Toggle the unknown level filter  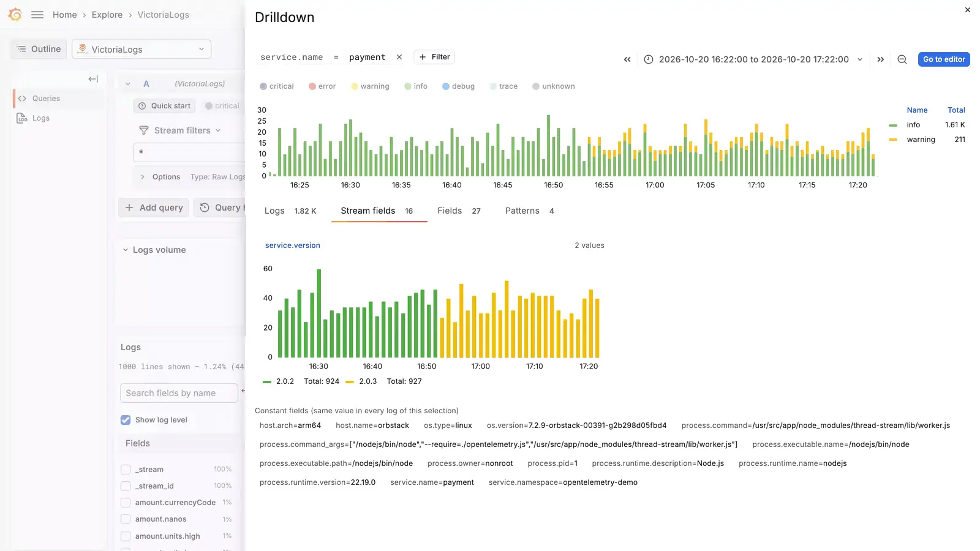[x=554, y=86]
